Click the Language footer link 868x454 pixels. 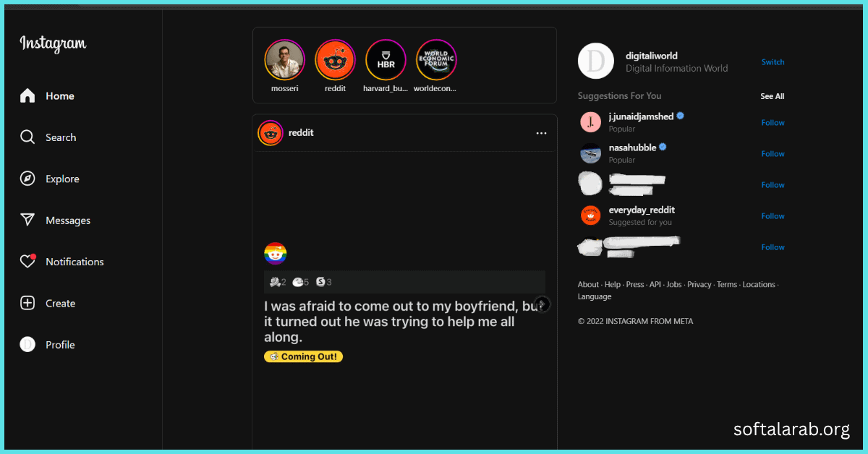(595, 296)
